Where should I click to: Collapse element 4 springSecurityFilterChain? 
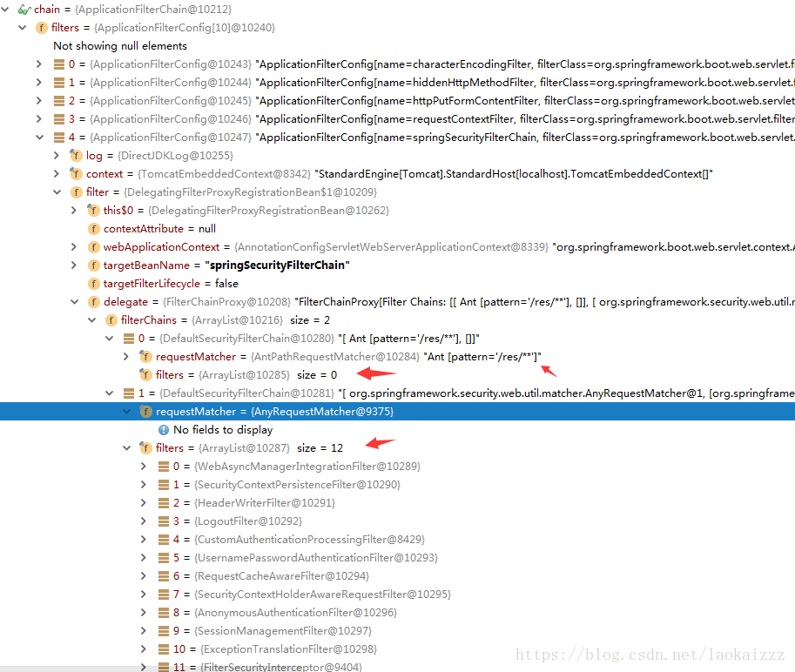[39, 137]
